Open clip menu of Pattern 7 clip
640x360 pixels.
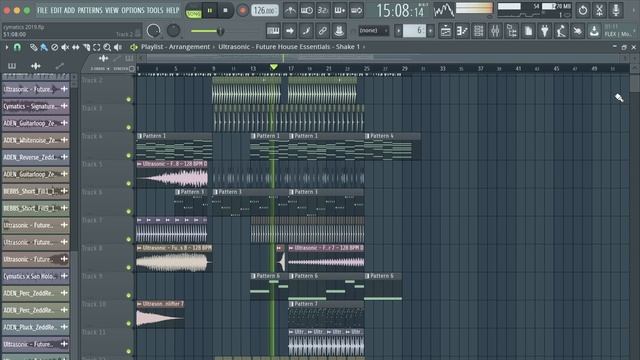(291, 304)
